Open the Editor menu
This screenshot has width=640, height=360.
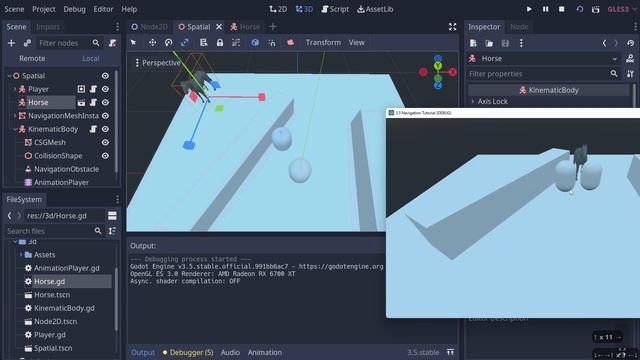[x=103, y=9]
